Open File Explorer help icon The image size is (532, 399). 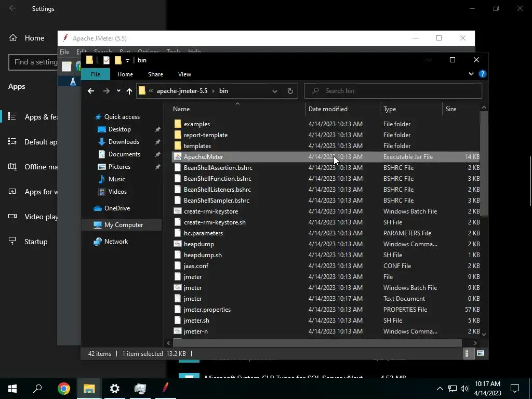point(482,74)
